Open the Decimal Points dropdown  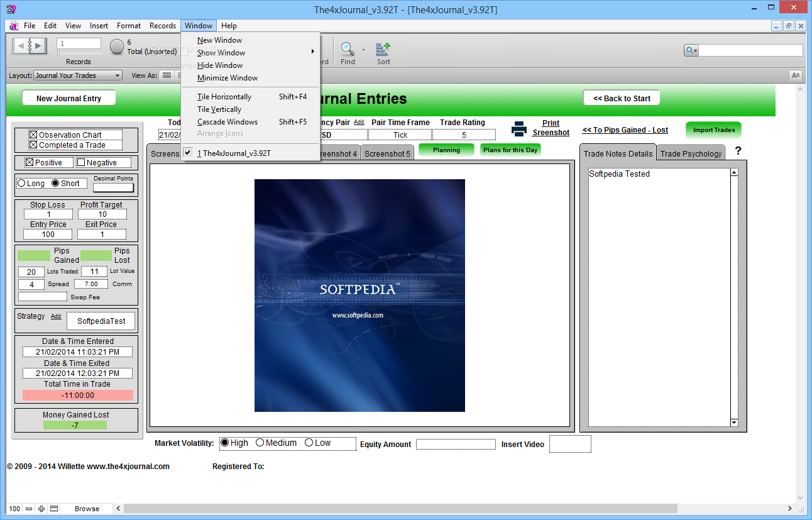(x=114, y=187)
